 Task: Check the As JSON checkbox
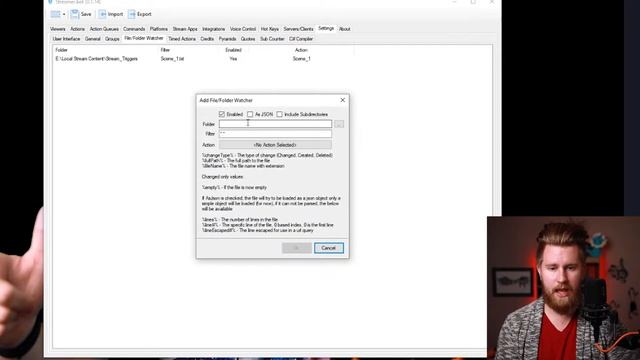pos(250,114)
